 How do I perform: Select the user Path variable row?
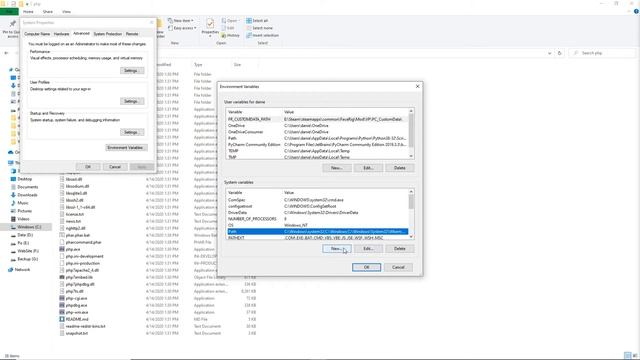pyautogui.click(x=317, y=138)
